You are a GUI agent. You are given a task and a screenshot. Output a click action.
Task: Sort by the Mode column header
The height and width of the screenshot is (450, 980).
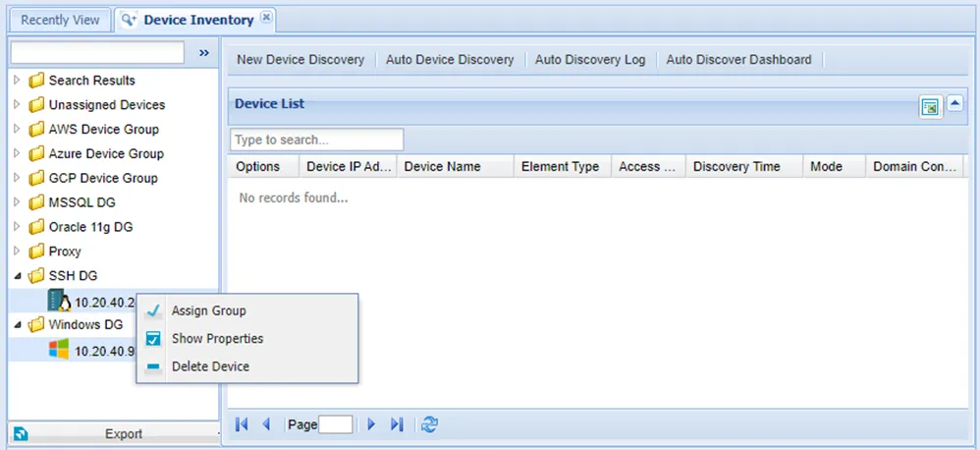pos(835,167)
